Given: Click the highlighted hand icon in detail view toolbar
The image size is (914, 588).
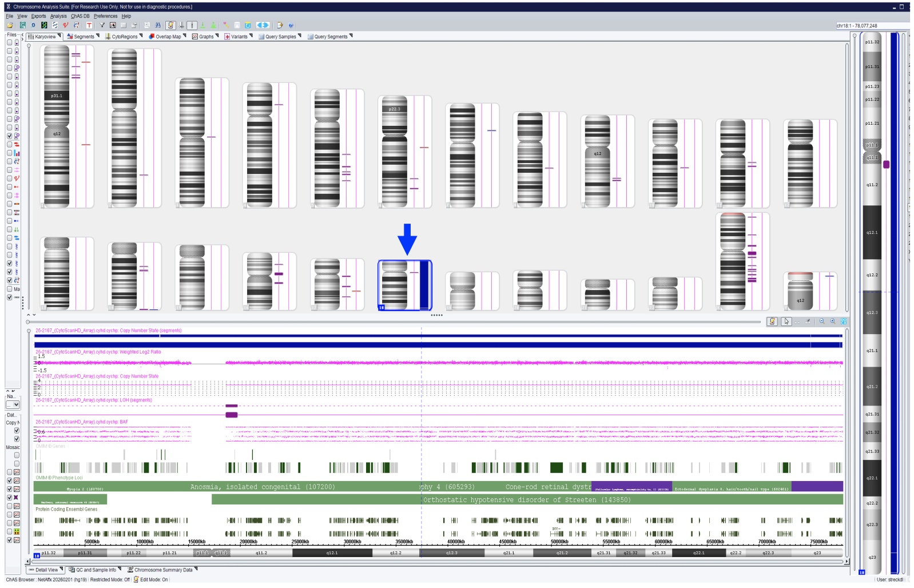Looking at the screenshot, I should click(x=772, y=321).
